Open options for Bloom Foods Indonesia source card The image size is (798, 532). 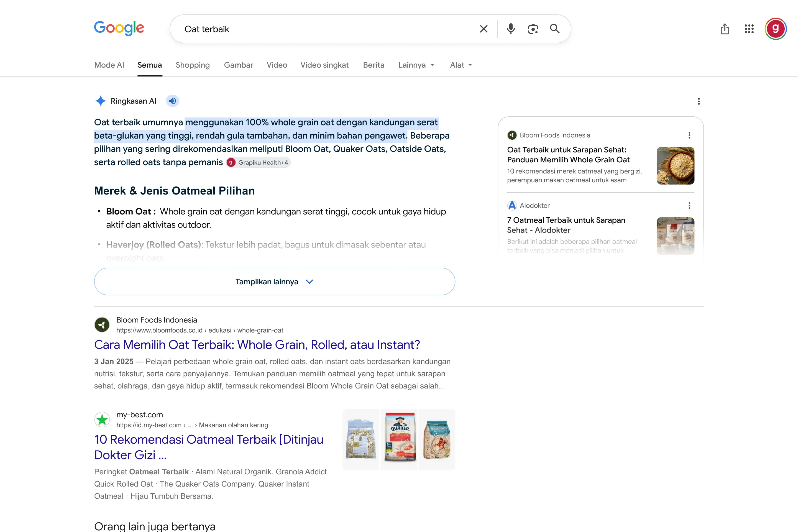tap(689, 135)
